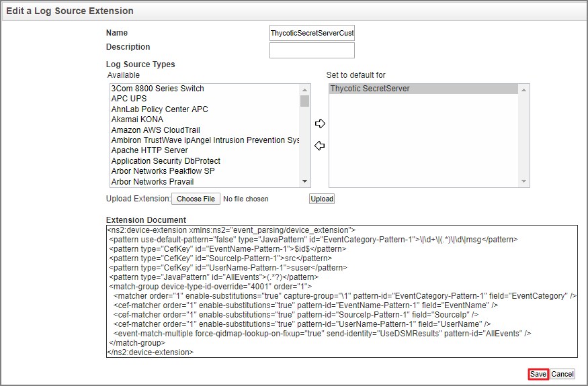
Task: Click the SourceIp-Pattern-1 src pattern line
Action: click(x=220, y=258)
